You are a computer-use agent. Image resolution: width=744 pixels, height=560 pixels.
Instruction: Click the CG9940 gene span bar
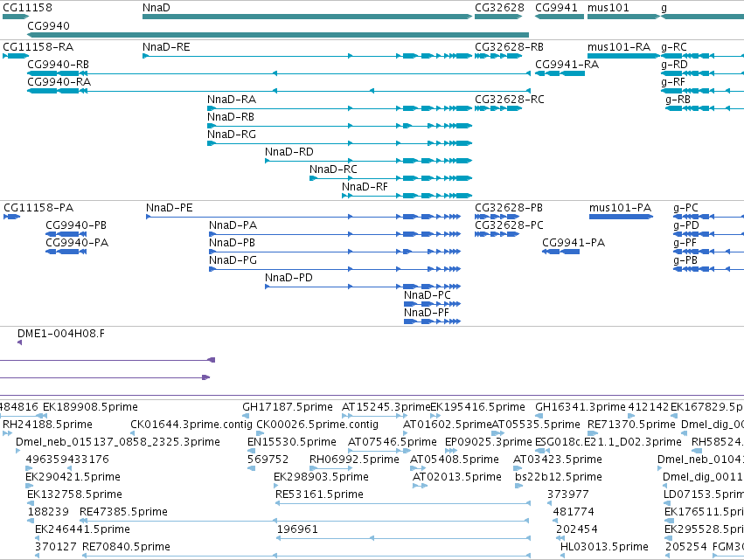(x=278, y=35)
